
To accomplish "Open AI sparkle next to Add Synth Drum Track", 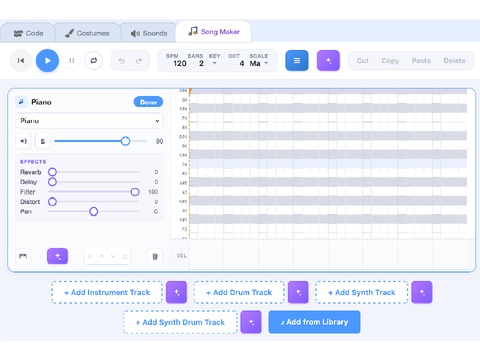I will (251, 322).
